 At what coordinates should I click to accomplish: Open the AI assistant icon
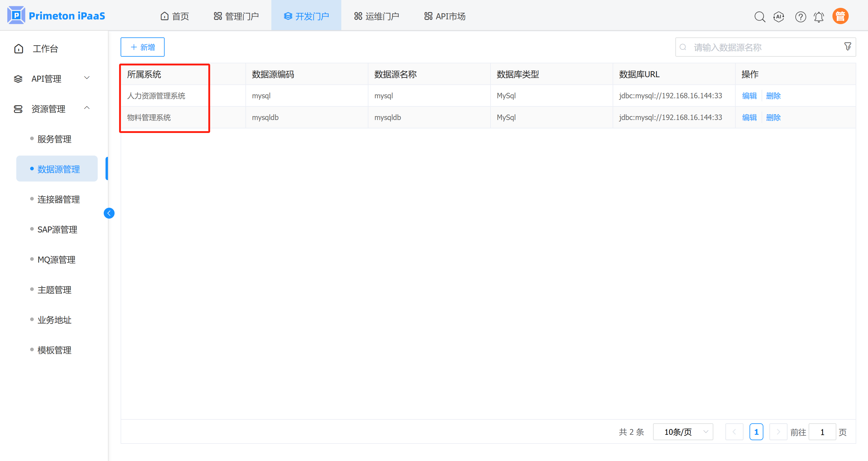pyautogui.click(x=779, y=17)
